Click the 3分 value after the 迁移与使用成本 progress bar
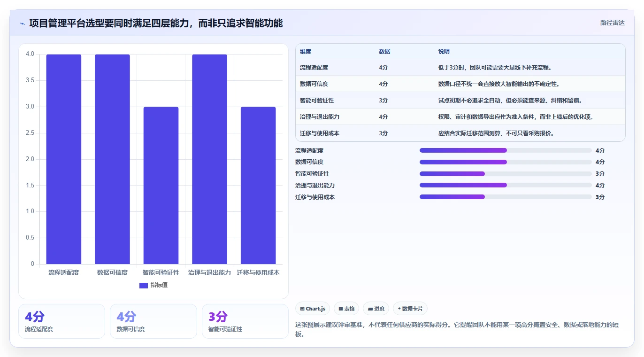 (600, 198)
